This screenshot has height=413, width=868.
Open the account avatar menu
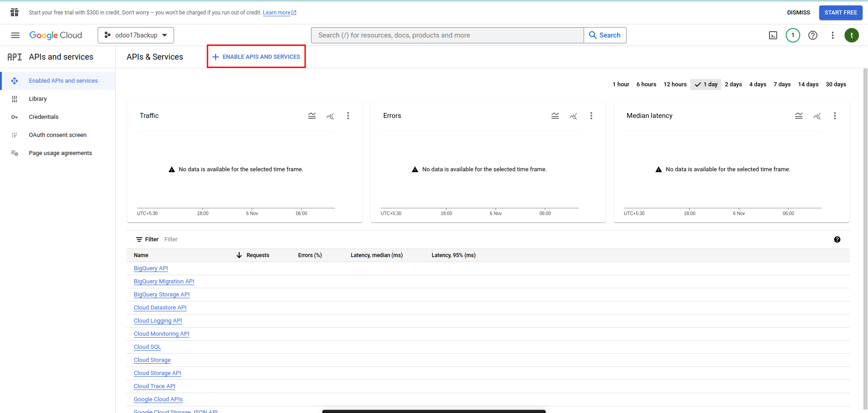coord(852,35)
